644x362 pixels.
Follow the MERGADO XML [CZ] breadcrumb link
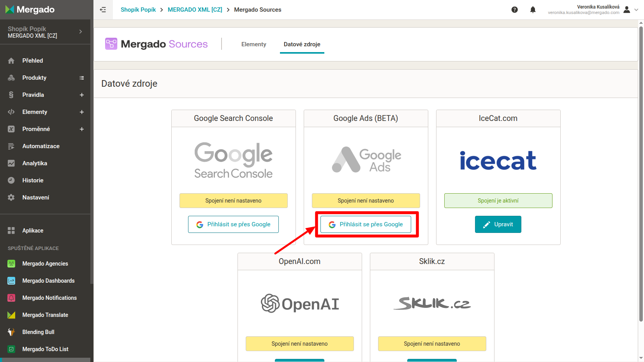click(195, 10)
